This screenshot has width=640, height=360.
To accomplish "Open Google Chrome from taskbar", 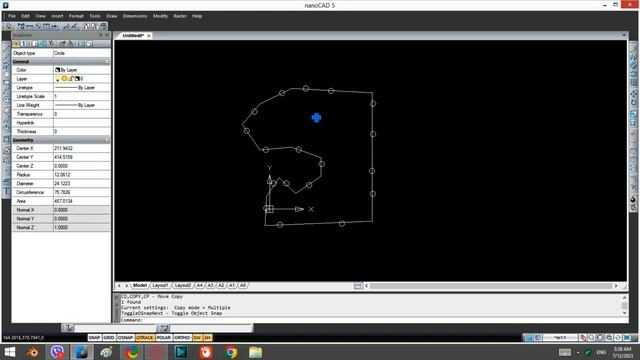I will click(x=231, y=352).
